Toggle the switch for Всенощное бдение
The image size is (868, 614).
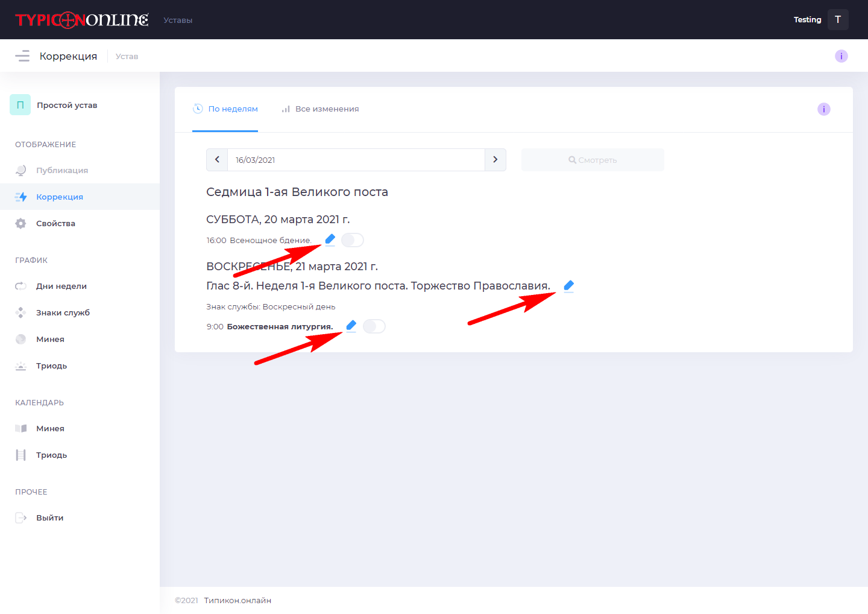pyautogui.click(x=353, y=240)
